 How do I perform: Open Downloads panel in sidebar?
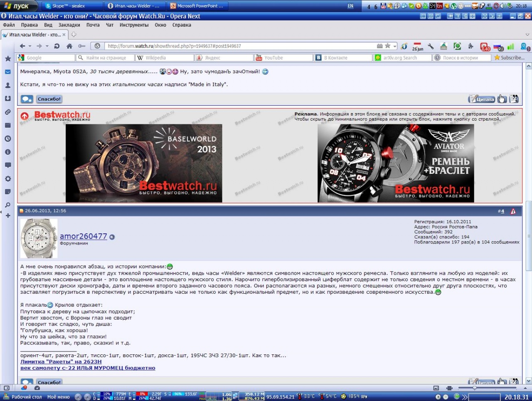(x=8, y=99)
